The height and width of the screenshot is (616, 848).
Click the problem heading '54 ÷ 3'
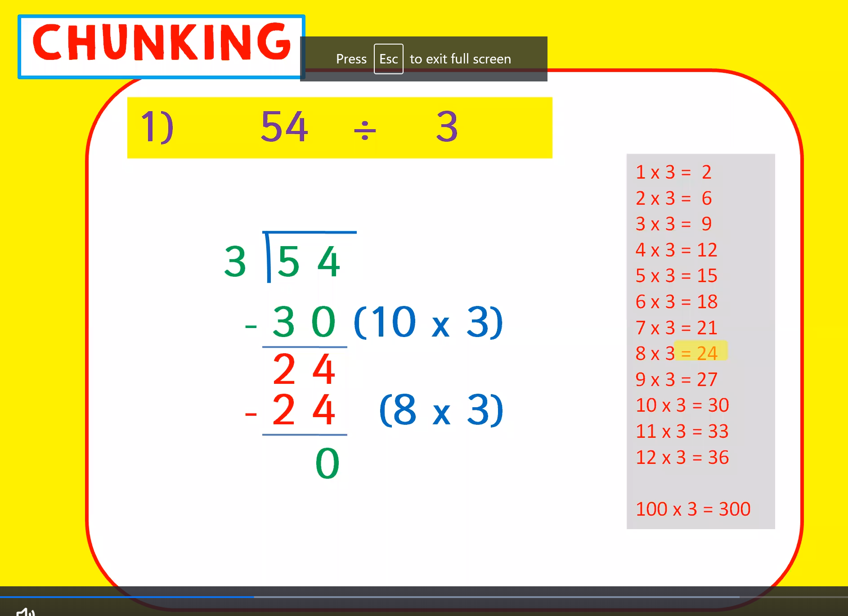pyautogui.click(x=359, y=127)
